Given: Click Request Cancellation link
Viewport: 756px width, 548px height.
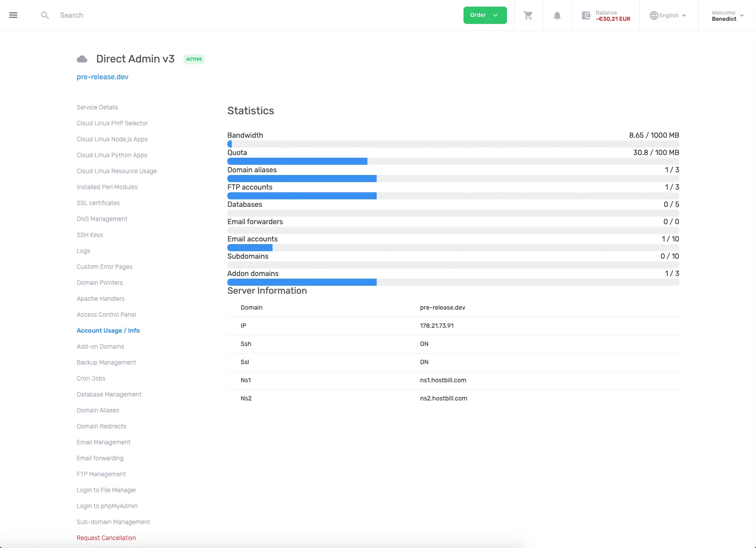Looking at the screenshot, I should coord(106,538).
